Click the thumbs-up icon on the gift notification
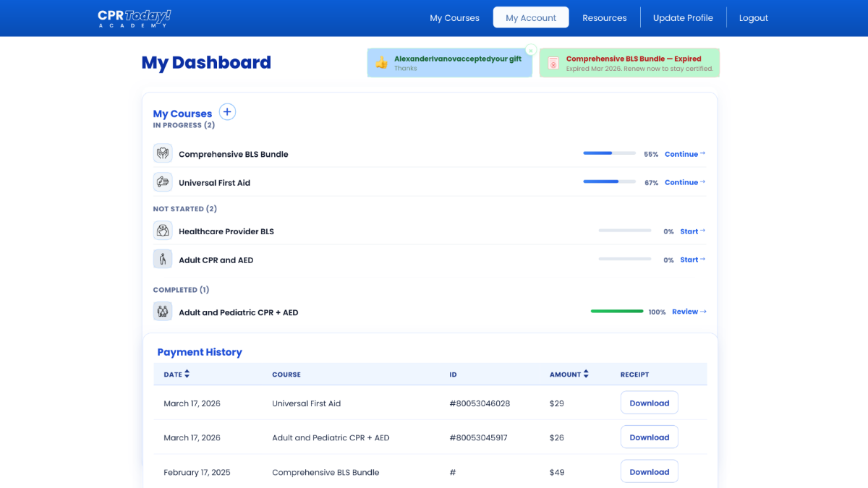Viewport: 868px width, 488px height. (380, 63)
